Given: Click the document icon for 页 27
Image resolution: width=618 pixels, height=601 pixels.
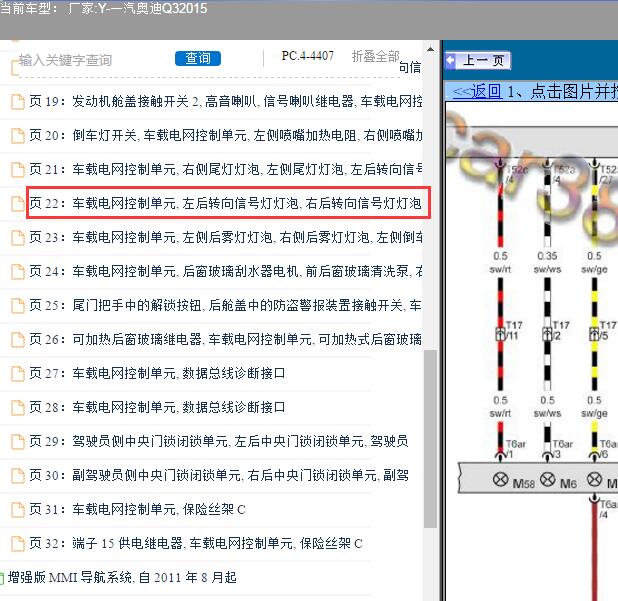Looking at the screenshot, I should point(17,374).
